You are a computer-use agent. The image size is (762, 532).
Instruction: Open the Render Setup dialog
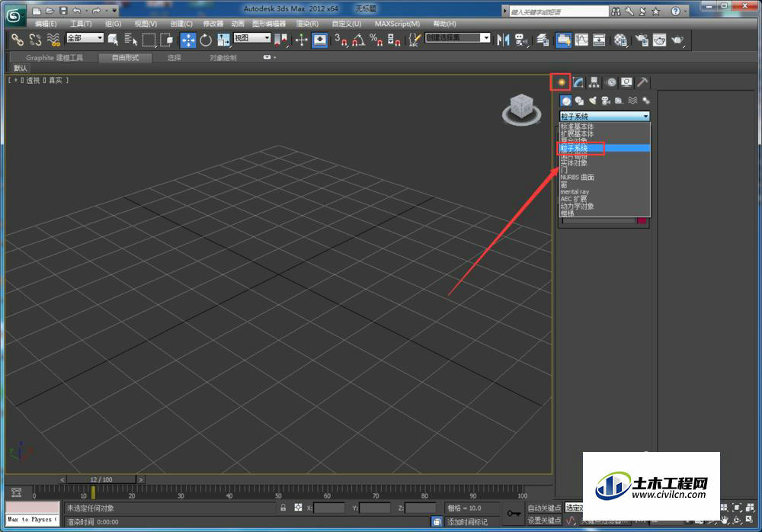(x=642, y=40)
